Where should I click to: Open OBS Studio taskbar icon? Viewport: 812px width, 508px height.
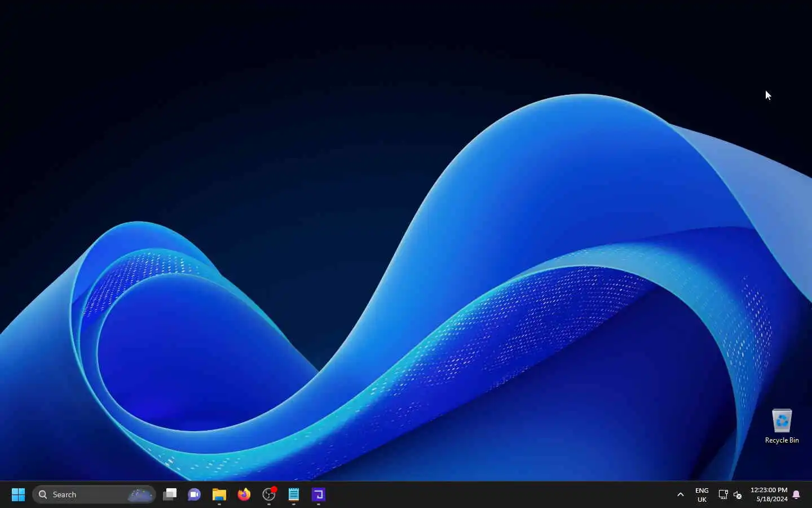pos(269,494)
